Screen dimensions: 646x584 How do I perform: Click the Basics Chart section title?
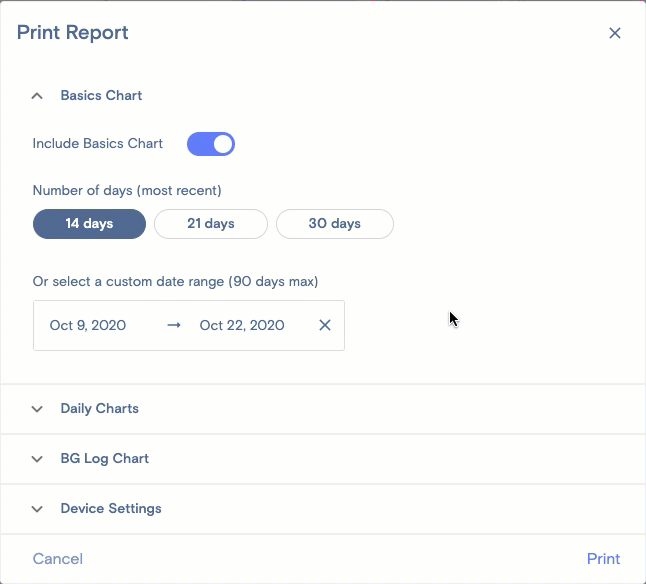coord(101,96)
